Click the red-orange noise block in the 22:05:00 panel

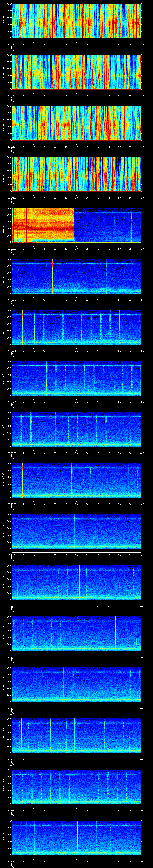pyautogui.click(x=43, y=225)
